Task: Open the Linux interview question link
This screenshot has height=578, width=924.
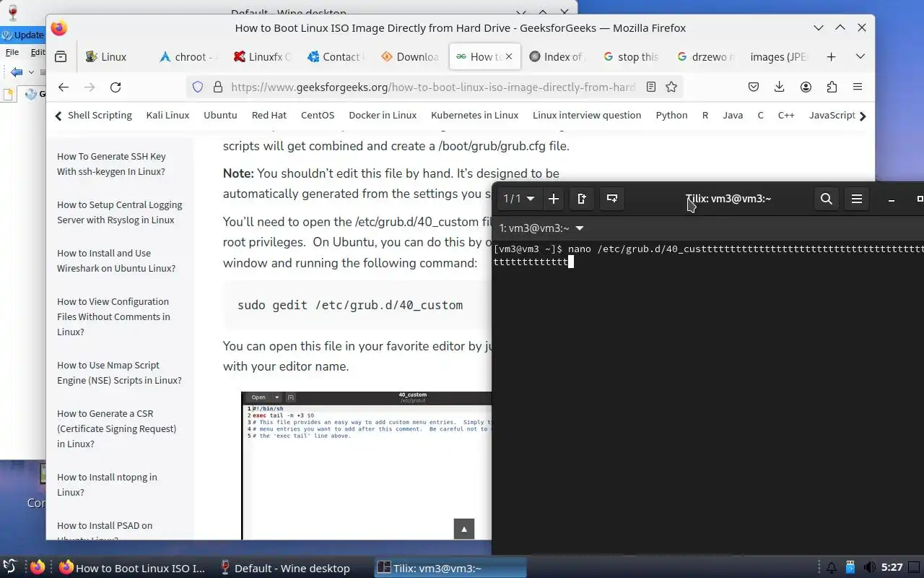Action: pyautogui.click(x=587, y=115)
